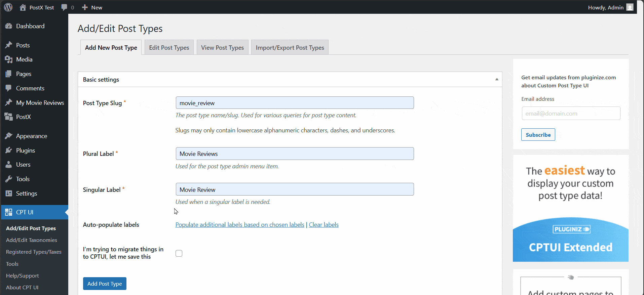
Task: Click the Add/Edit Post Types page heading
Action: coord(120,29)
